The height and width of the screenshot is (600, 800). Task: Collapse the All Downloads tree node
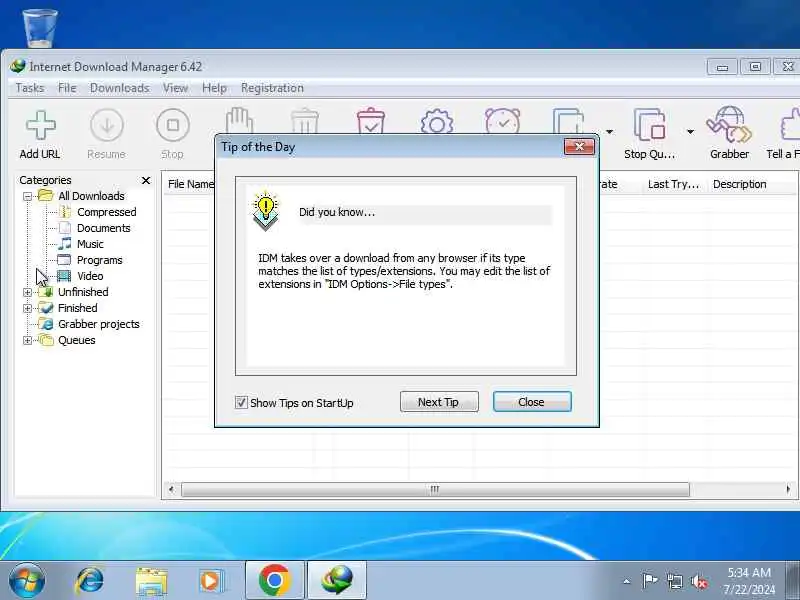click(28, 196)
